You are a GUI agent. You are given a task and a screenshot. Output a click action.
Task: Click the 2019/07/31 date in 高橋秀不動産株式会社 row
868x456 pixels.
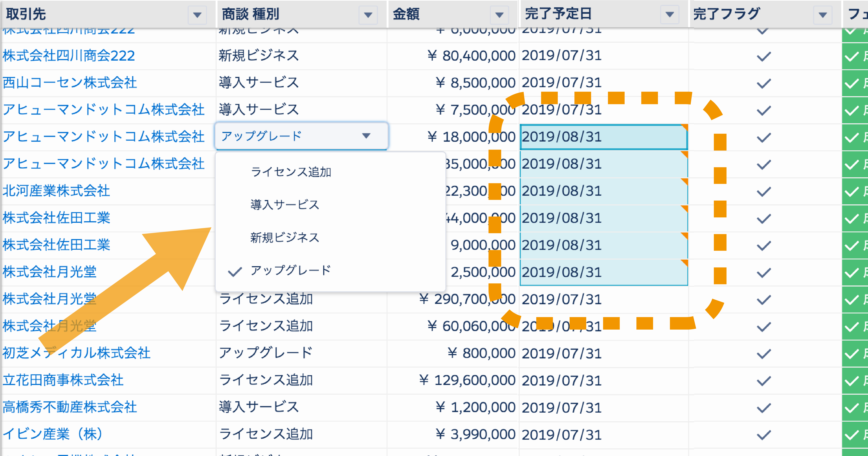(562, 408)
